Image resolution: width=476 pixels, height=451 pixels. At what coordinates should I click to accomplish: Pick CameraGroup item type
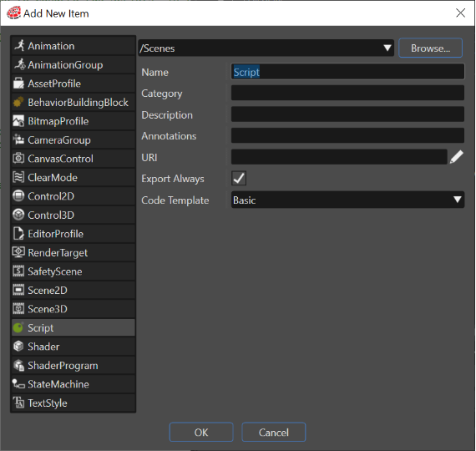73,139
